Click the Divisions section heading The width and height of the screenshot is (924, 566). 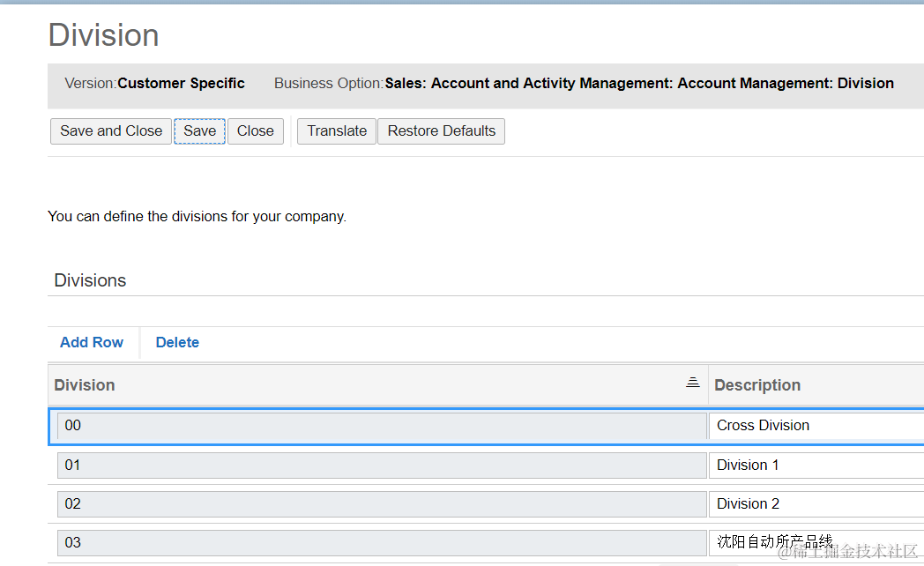pyautogui.click(x=90, y=280)
